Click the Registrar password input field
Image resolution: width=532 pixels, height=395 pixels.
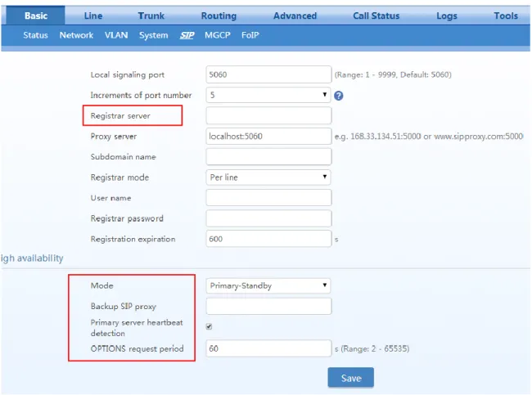[268, 218]
